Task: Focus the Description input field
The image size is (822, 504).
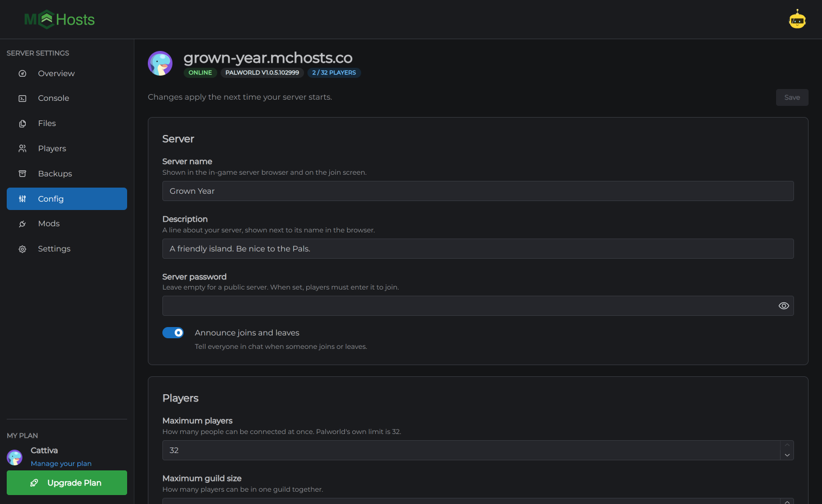Action: point(478,249)
